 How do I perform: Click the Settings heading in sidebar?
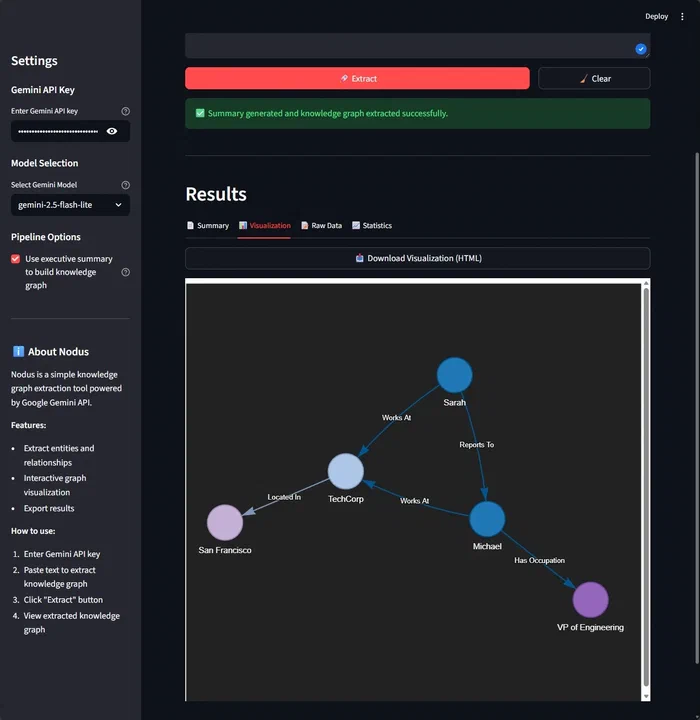(34, 61)
